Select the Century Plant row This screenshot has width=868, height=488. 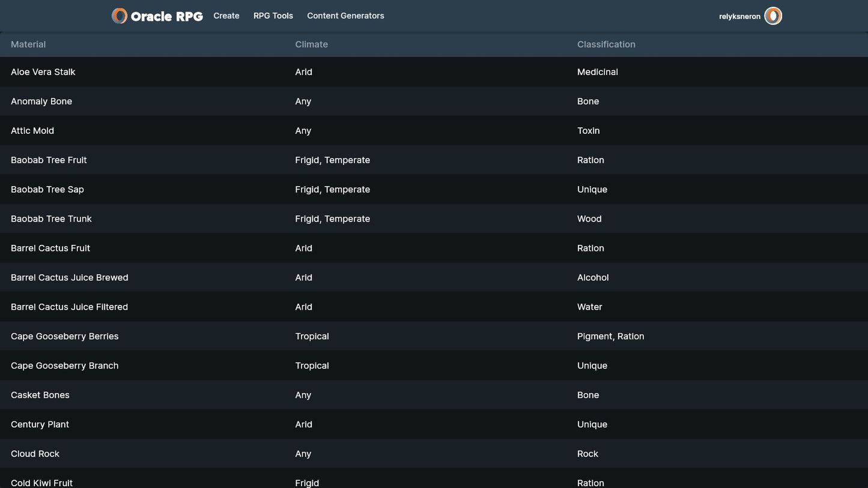click(x=40, y=424)
